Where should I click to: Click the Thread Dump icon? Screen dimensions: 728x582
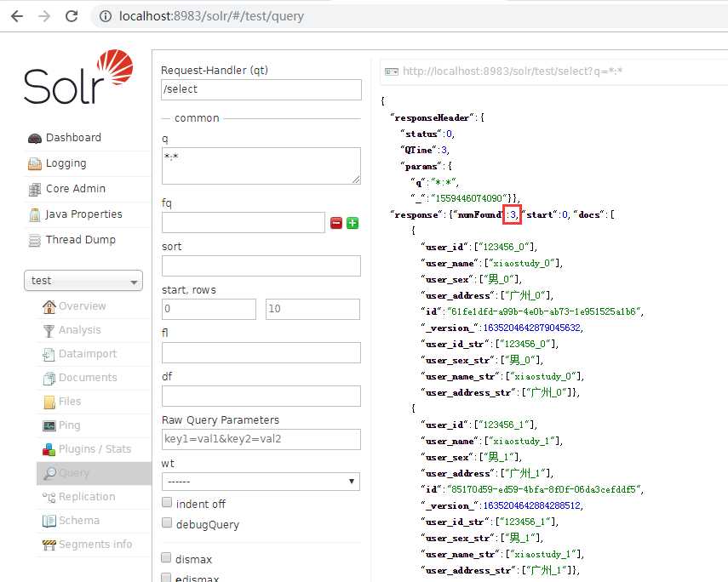pyautogui.click(x=35, y=240)
